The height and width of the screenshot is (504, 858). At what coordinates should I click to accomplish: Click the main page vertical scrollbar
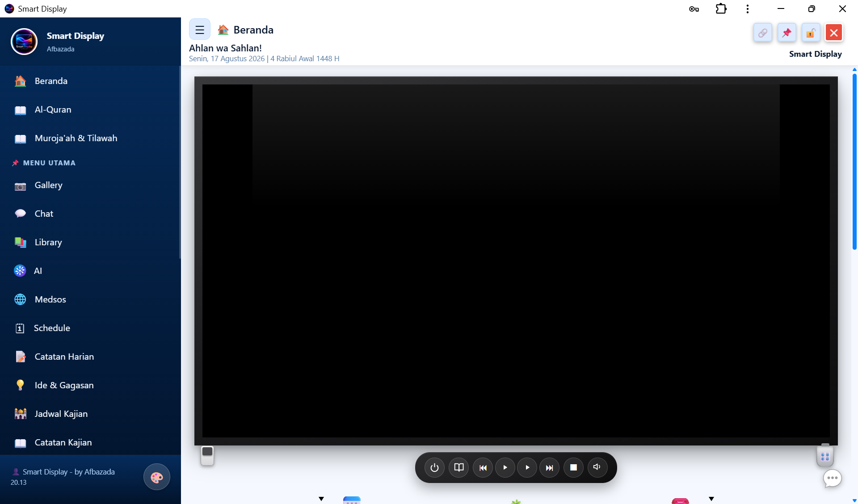854,161
